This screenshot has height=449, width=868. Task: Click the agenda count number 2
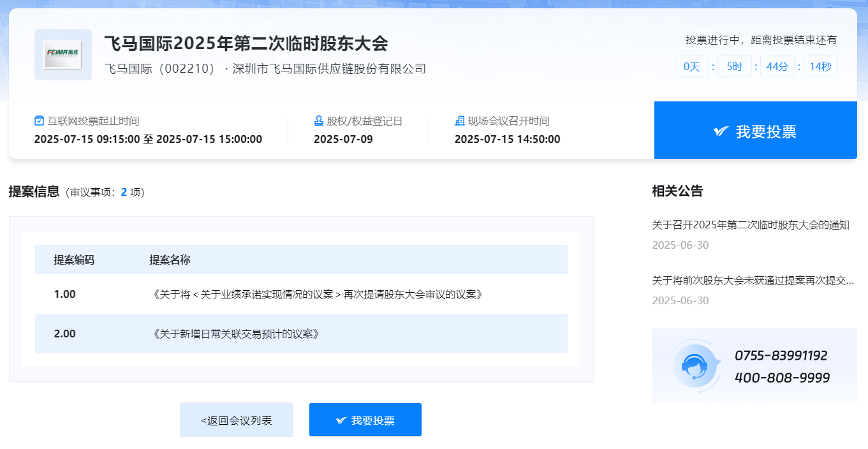[124, 192]
